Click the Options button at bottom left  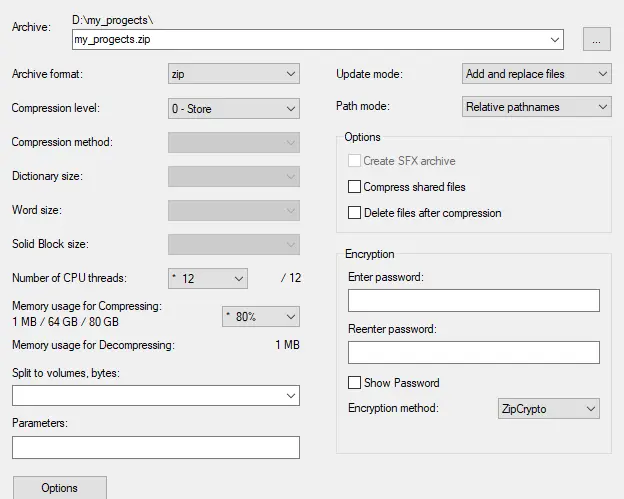point(60,487)
